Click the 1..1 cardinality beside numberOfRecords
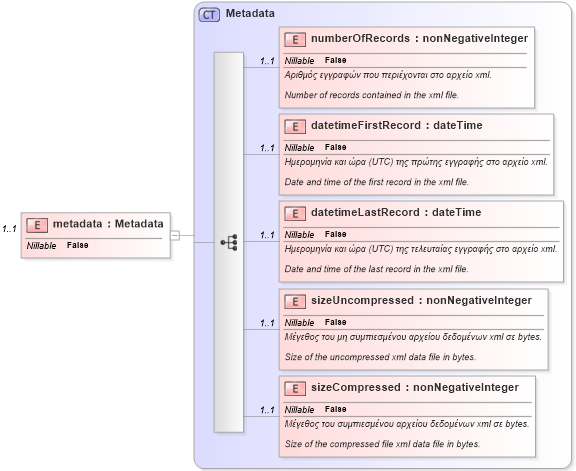 267,61
